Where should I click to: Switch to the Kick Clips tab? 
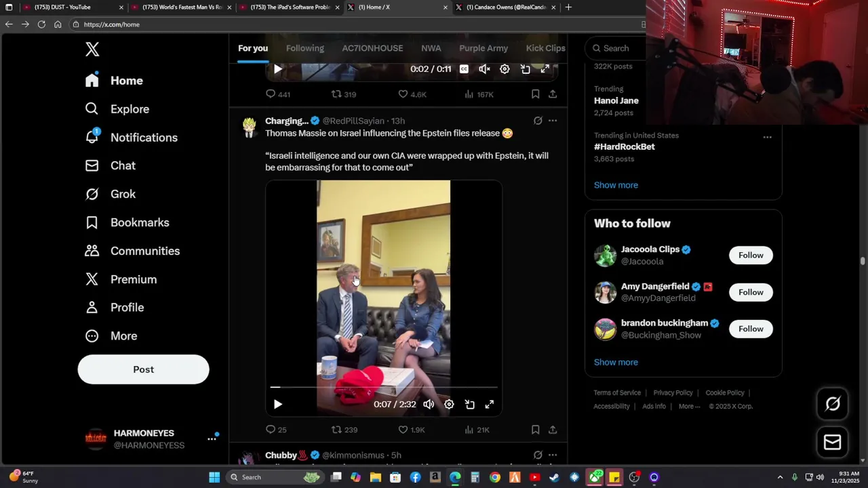(545, 48)
